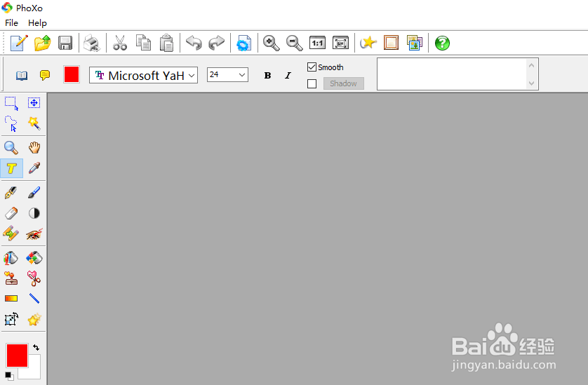Select the zoom magnifier tool

[11, 148]
